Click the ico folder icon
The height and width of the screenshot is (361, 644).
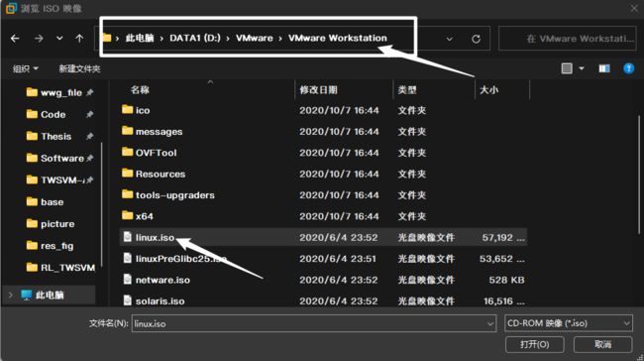pyautogui.click(x=128, y=109)
